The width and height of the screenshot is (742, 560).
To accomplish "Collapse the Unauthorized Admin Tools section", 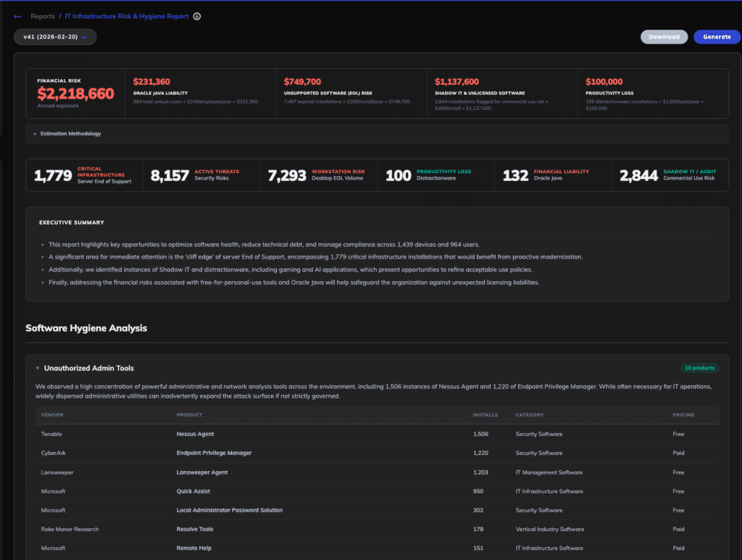I will [38, 368].
